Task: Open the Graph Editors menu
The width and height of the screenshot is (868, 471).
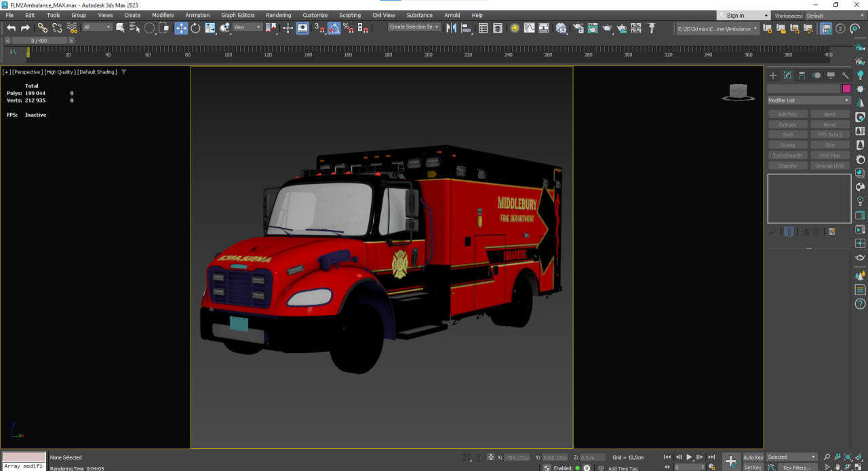Action: pos(238,15)
